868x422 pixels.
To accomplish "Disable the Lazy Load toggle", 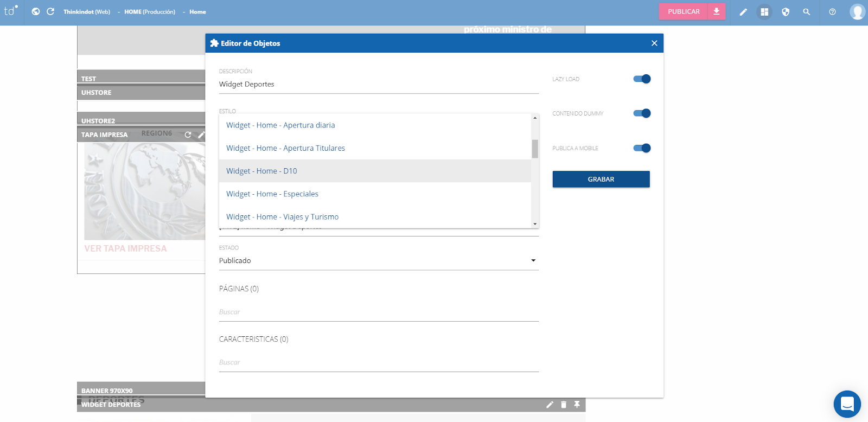I will [642, 79].
